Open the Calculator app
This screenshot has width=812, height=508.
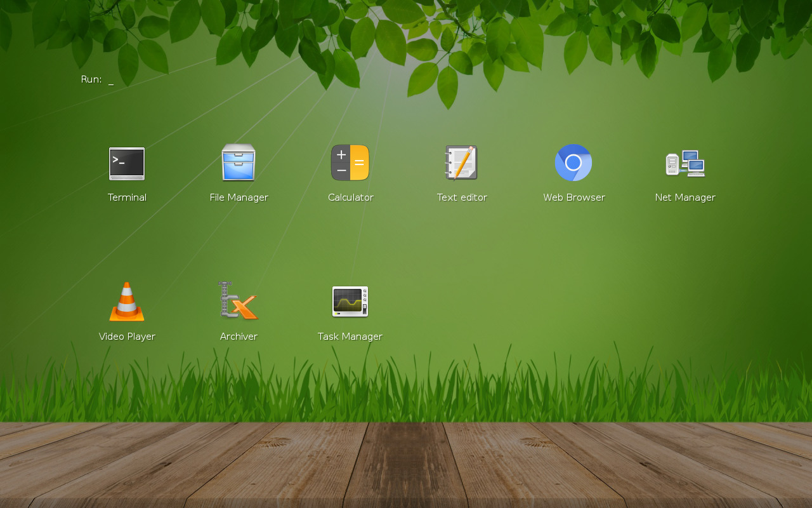pos(350,163)
